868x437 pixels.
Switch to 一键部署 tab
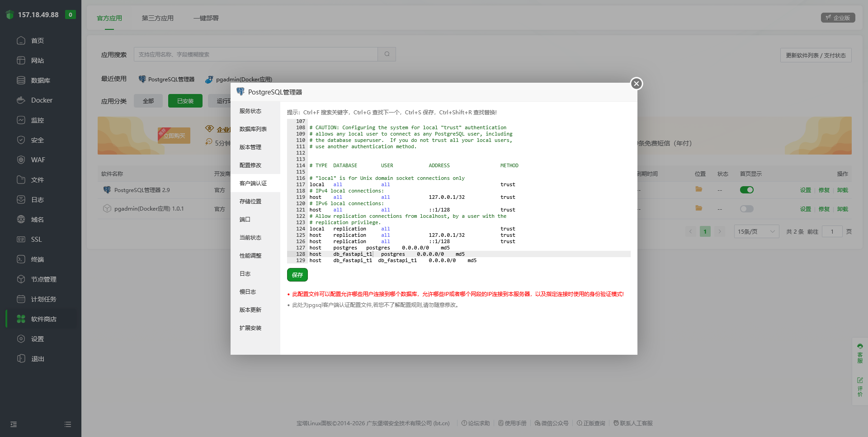(x=206, y=18)
